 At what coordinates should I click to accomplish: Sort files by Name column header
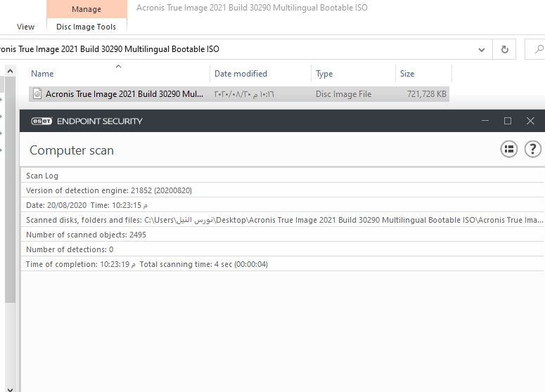pyautogui.click(x=42, y=74)
